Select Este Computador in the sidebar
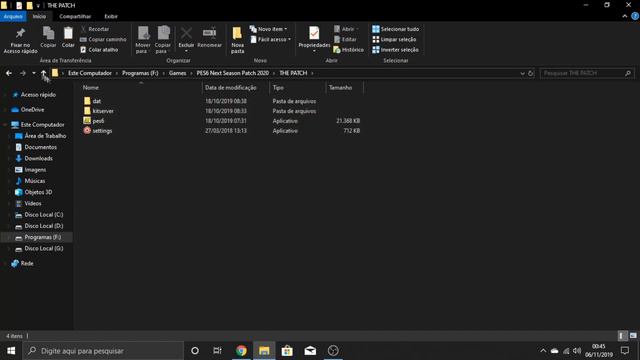 (x=42, y=124)
